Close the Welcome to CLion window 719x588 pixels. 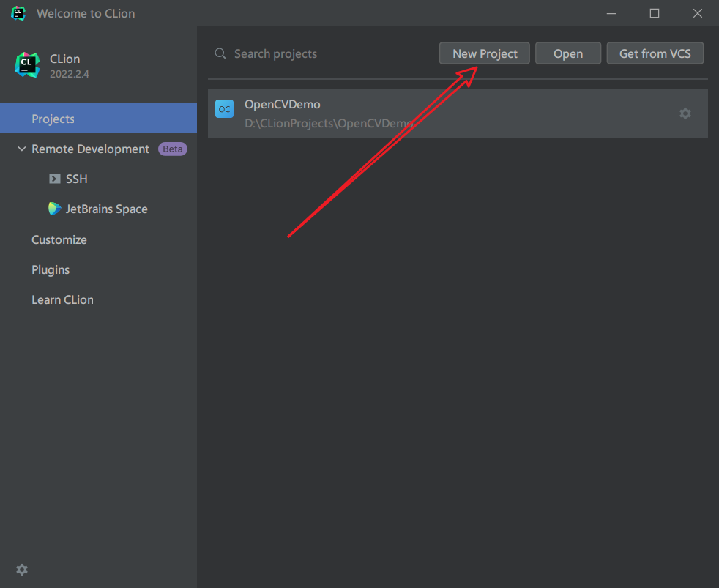point(698,13)
